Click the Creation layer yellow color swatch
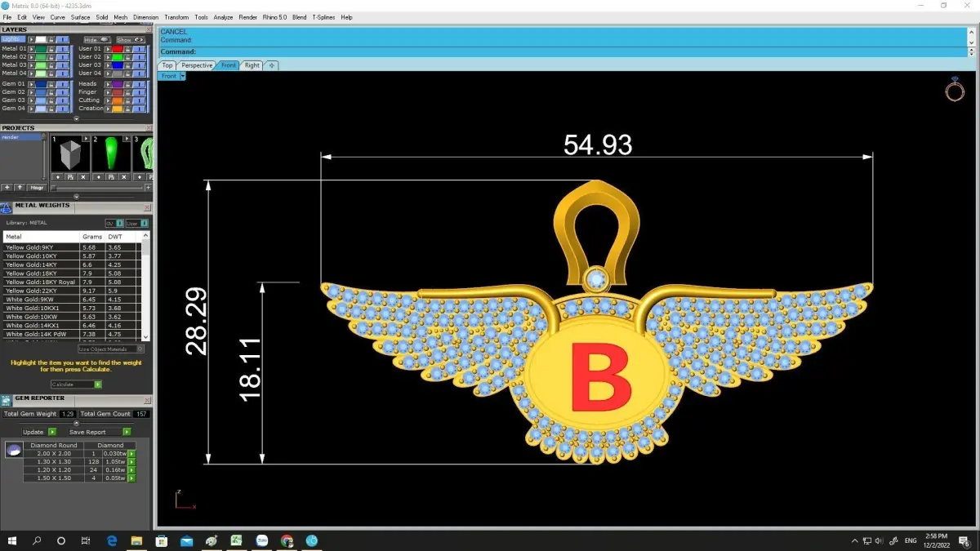The height and width of the screenshot is (551, 980). [118, 109]
